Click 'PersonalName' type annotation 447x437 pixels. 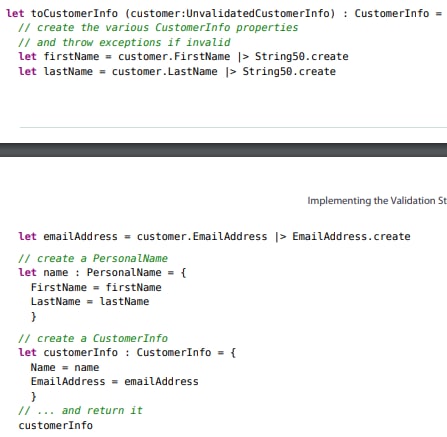pyautogui.click(x=124, y=273)
